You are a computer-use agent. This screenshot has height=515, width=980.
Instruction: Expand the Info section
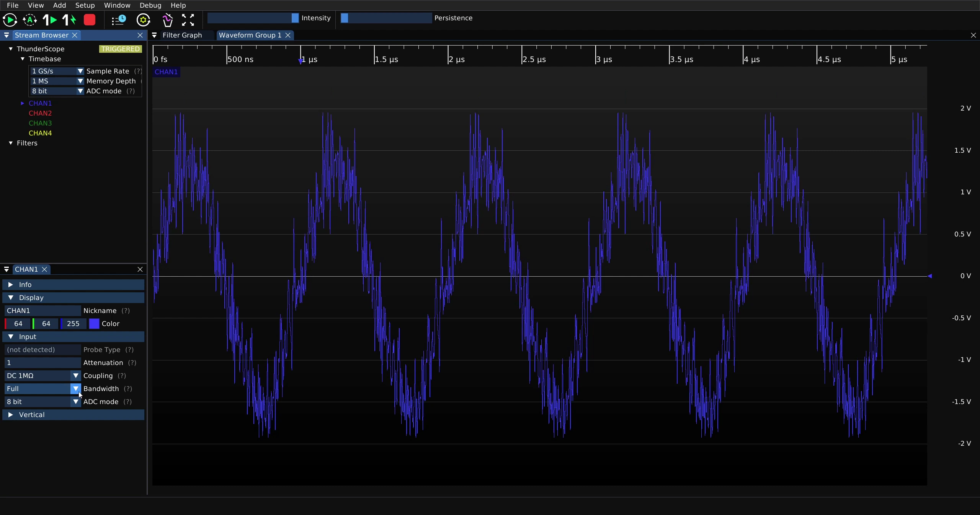[73, 285]
